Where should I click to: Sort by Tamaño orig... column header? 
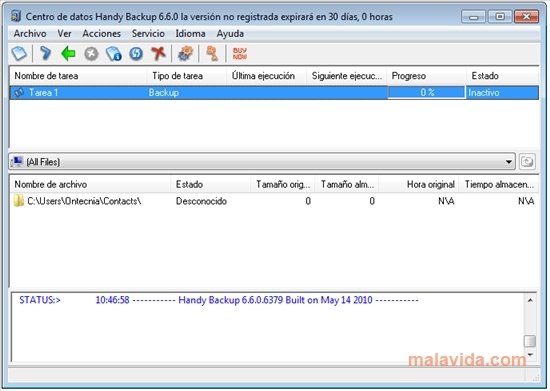pyautogui.click(x=283, y=184)
